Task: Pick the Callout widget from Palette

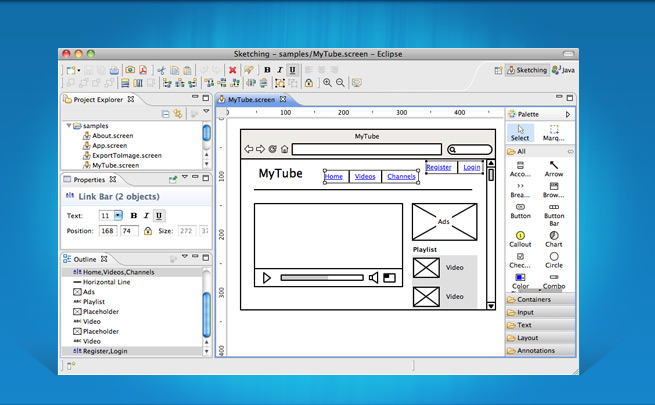Action: (x=520, y=238)
